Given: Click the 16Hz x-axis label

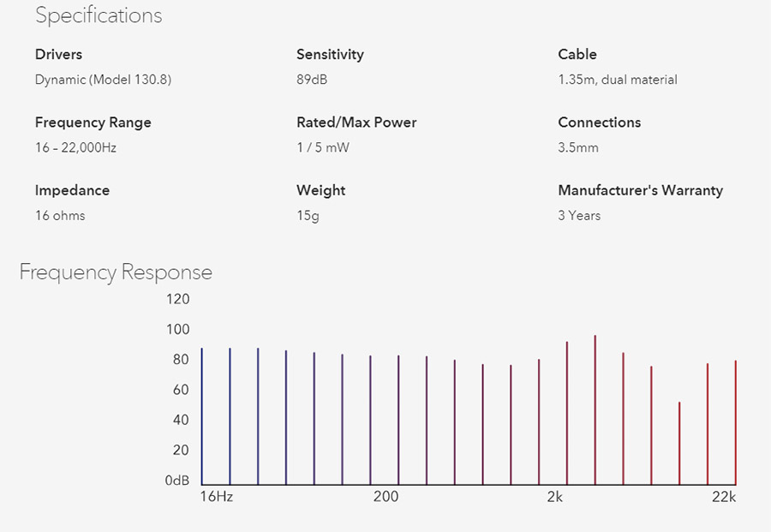Looking at the screenshot, I should coord(216,497).
